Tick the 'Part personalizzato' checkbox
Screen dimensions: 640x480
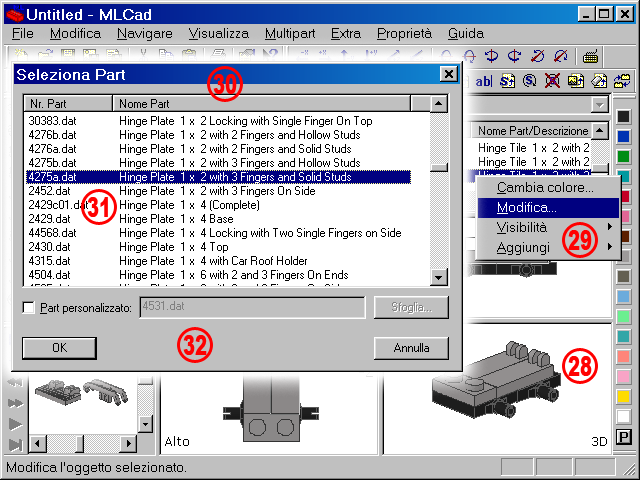(x=29, y=308)
